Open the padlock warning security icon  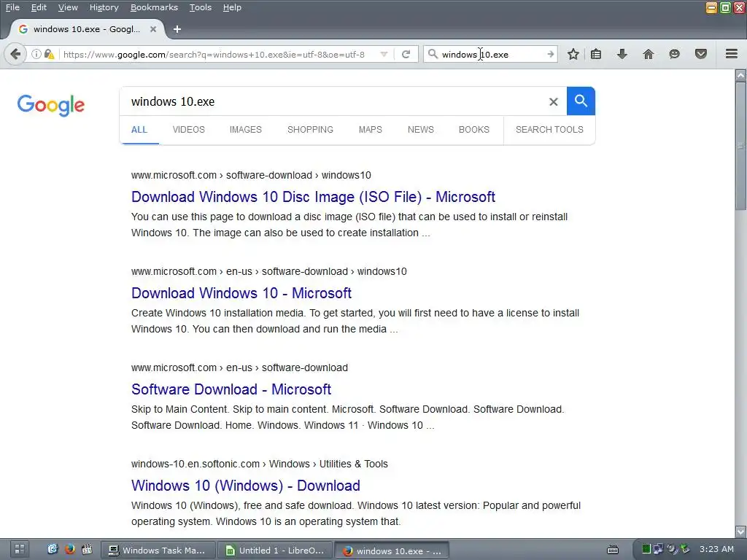[49, 54]
